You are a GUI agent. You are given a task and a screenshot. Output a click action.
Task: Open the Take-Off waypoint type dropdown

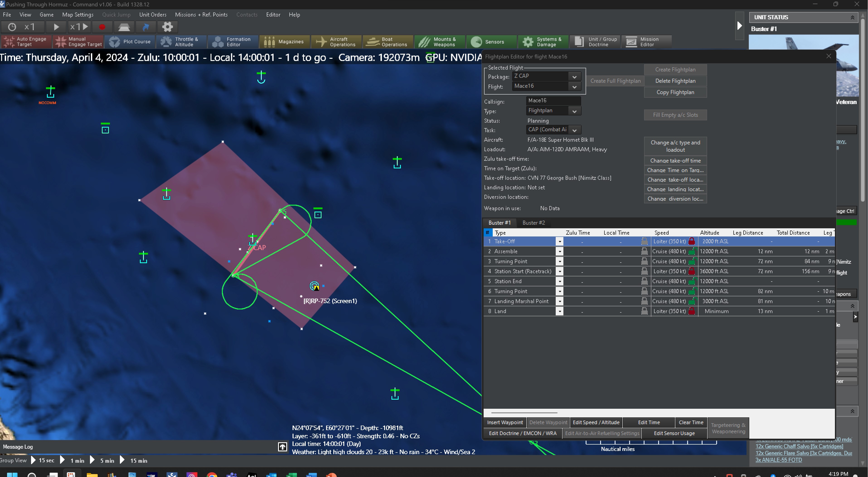[560, 241]
